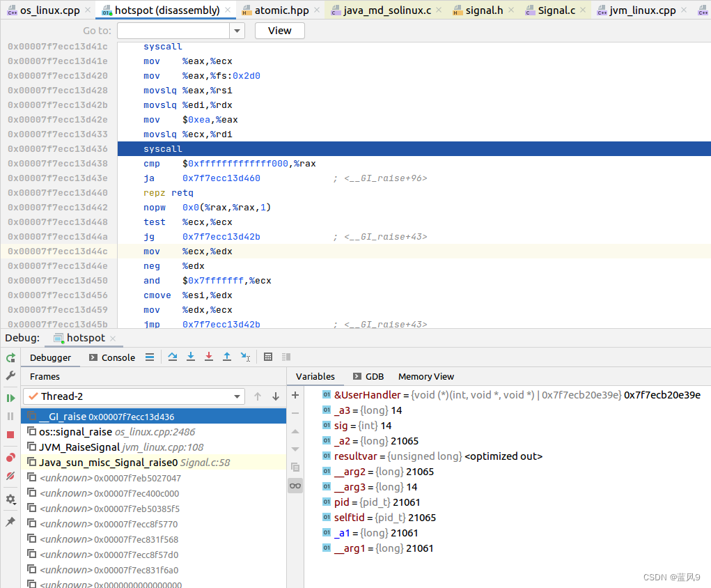Open View Breakpoints red circles icon
Viewport: 711px width, 588px height.
click(x=10, y=458)
